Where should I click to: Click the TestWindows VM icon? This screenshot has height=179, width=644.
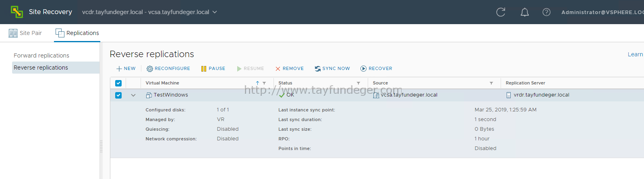tap(149, 95)
